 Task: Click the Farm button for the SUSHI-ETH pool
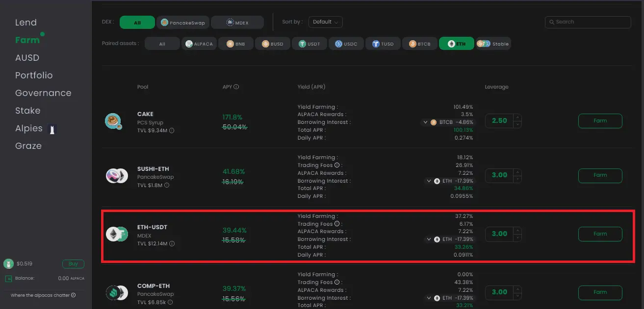pyautogui.click(x=600, y=175)
